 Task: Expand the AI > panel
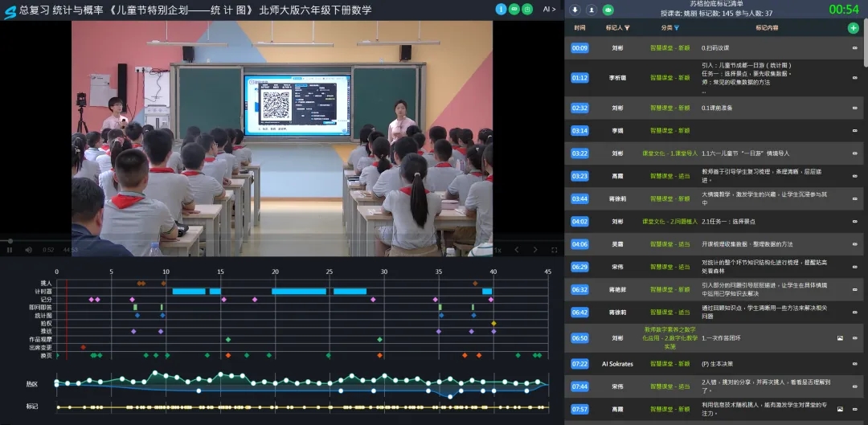point(549,10)
